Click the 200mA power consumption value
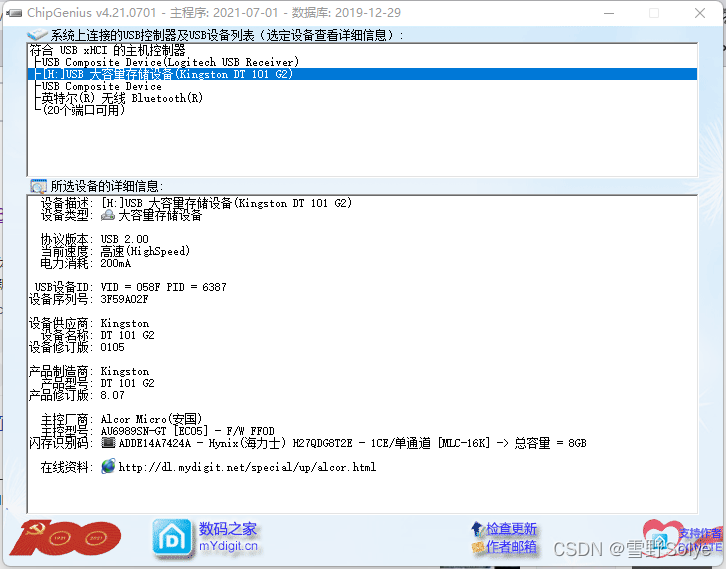726x569 pixels. [x=116, y=263]
